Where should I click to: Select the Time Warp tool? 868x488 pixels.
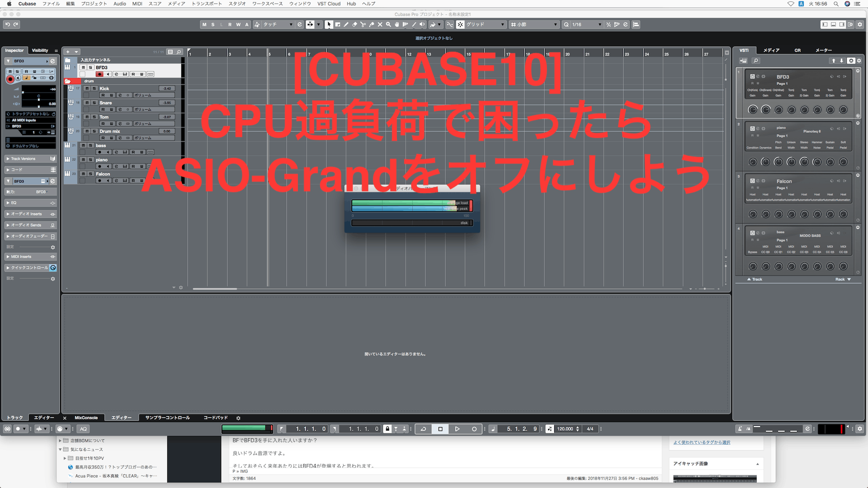pos(405,24)
